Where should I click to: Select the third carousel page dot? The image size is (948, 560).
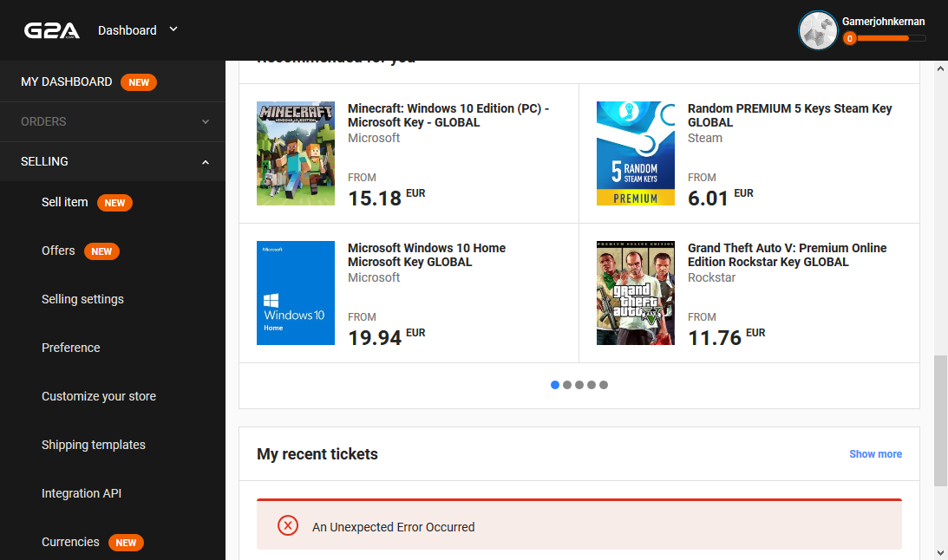click(x=579, y=385)
